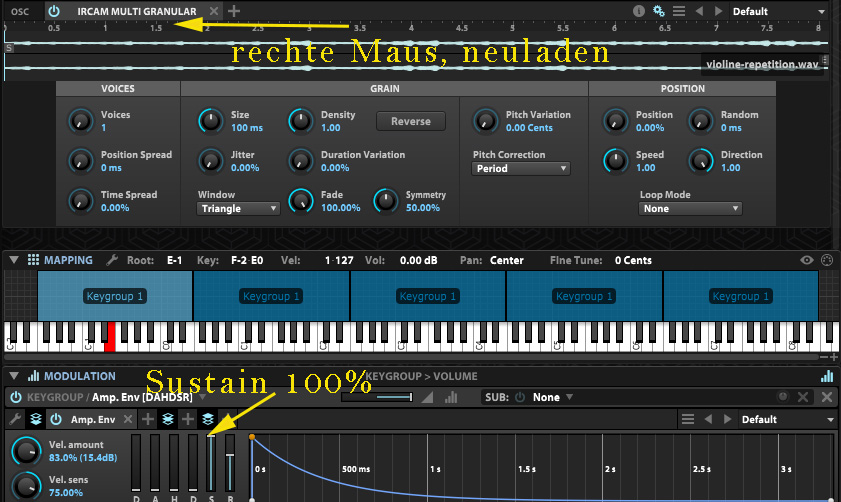Open the envelope Default preset dropdown
Image resolution: width=841 pixels, height=502 pixels.
tap(787, 419)
